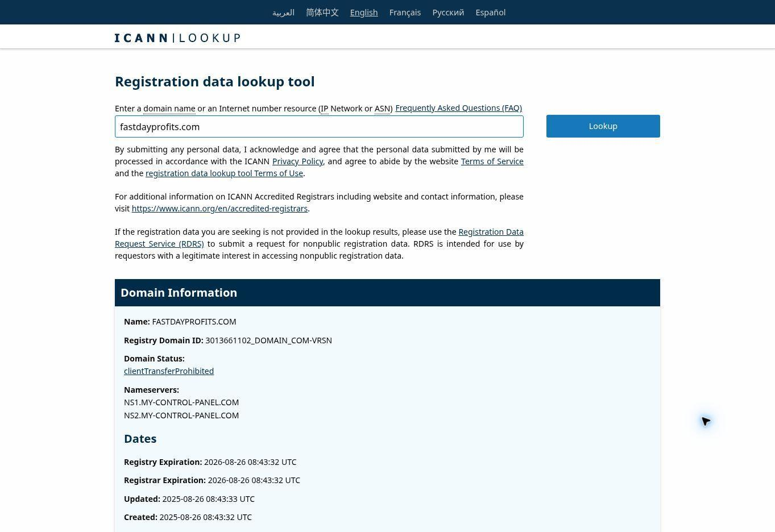
Task: Click the Lookup button
Action: point(603,126)
